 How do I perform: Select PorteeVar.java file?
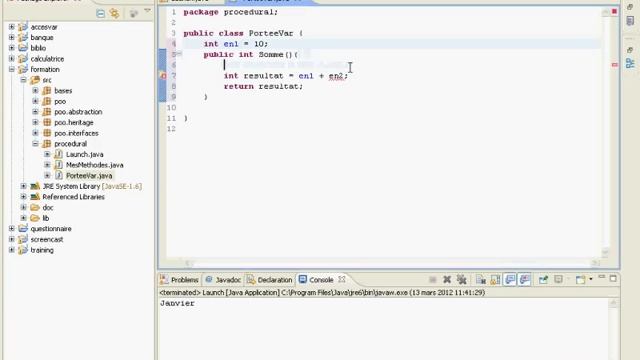point(89,176)
